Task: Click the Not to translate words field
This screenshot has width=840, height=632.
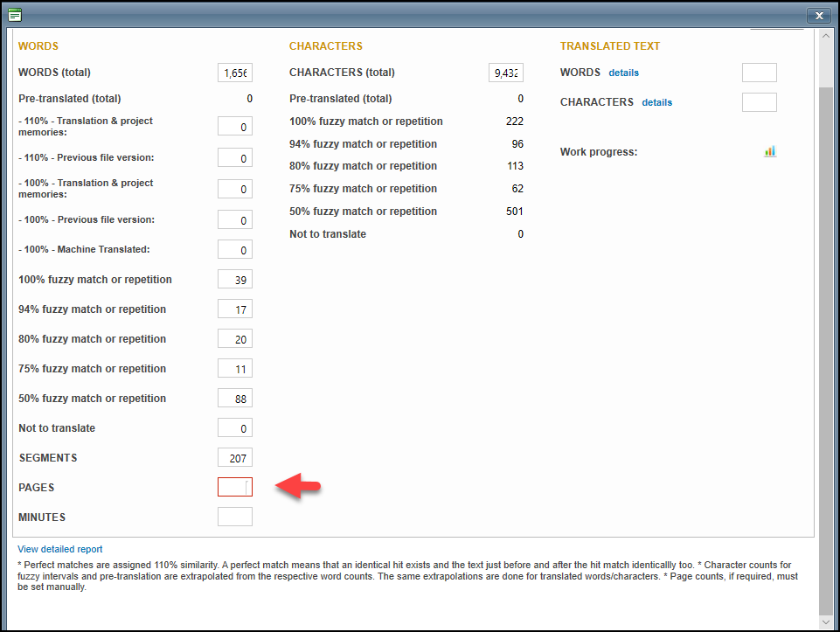Action: point(235,428)
